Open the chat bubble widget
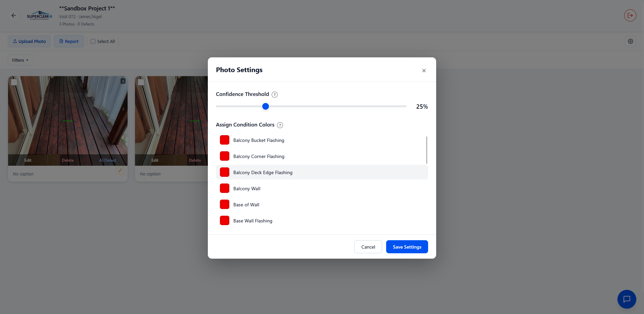Screen dimensions: 644x314 627,299
